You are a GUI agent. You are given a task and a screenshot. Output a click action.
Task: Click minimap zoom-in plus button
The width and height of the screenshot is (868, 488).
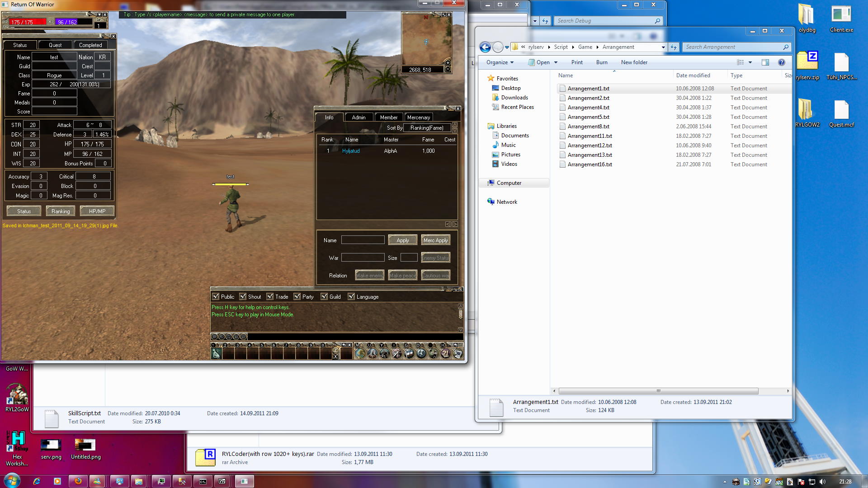point(448,63)
